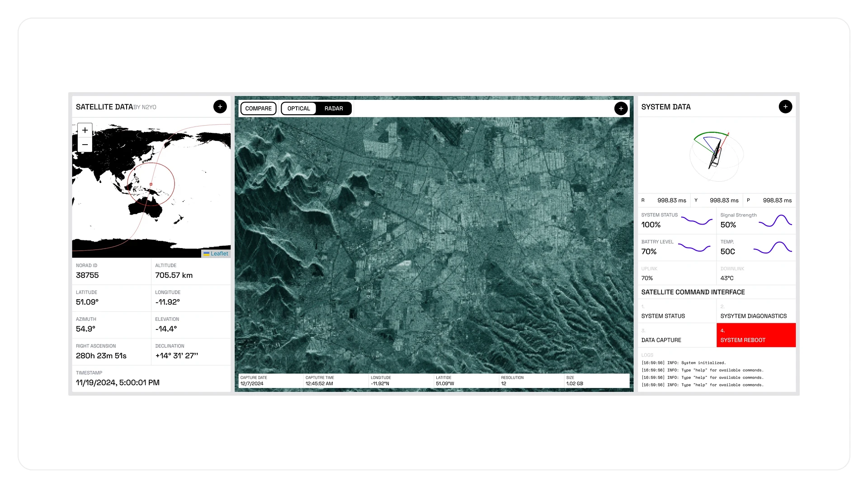868x488 pixels.
Task: Click the red System Reboot command
Action: [x=756, y=335]
